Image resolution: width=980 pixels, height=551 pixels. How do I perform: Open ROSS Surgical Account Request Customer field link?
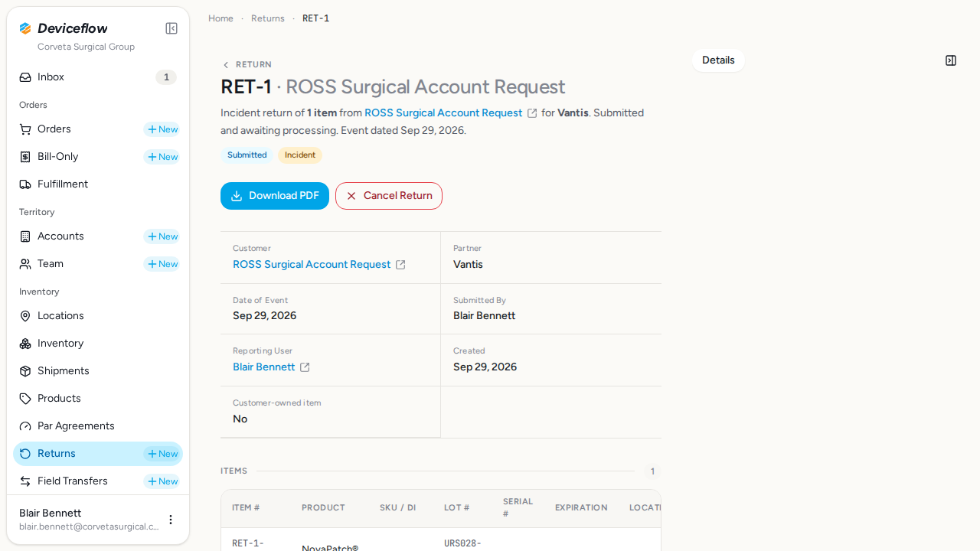(312, 265)
